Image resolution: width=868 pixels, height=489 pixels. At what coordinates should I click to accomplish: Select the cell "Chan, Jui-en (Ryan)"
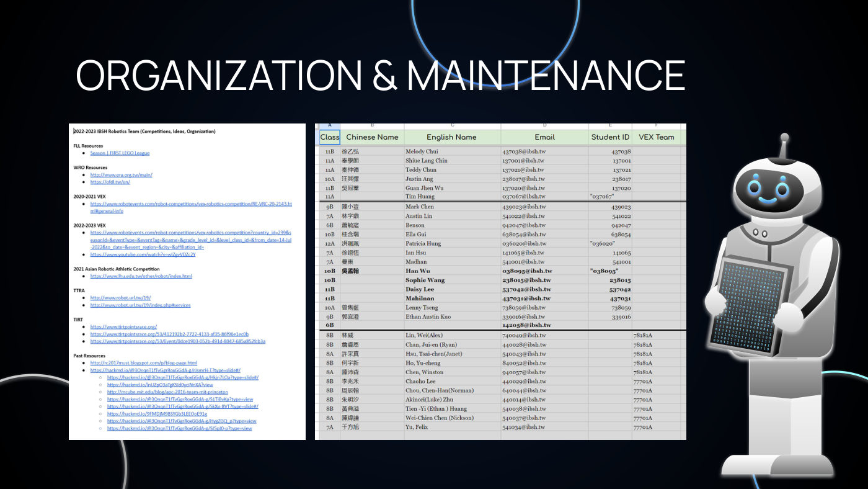pos(452,345)
